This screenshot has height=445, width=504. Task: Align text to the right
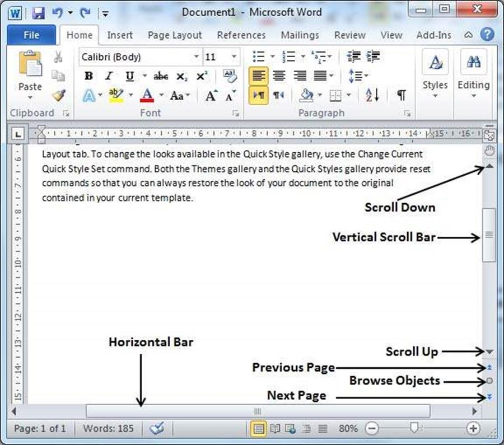300,76
